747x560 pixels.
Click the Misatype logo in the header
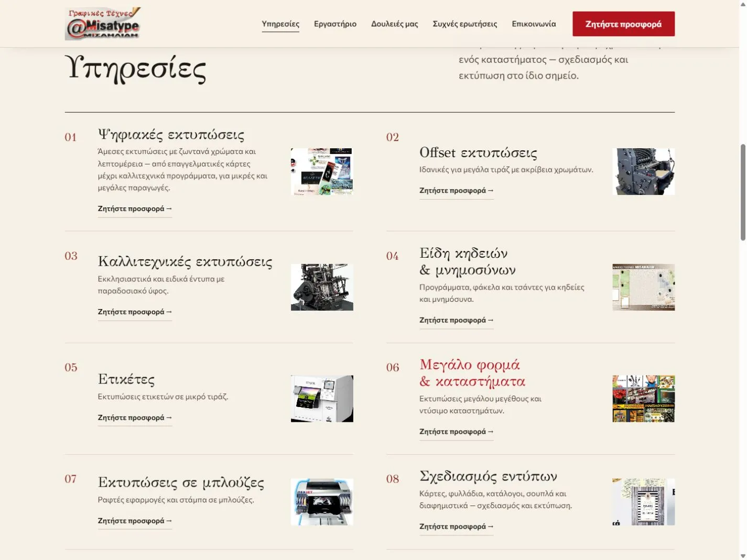[103, 24]
